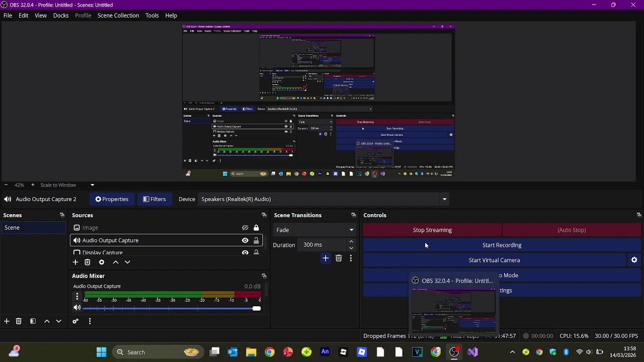This screenshot has width=644, height=362.
Task: Zoom in the preview with plus icon
Action: [x=33, y=185]
